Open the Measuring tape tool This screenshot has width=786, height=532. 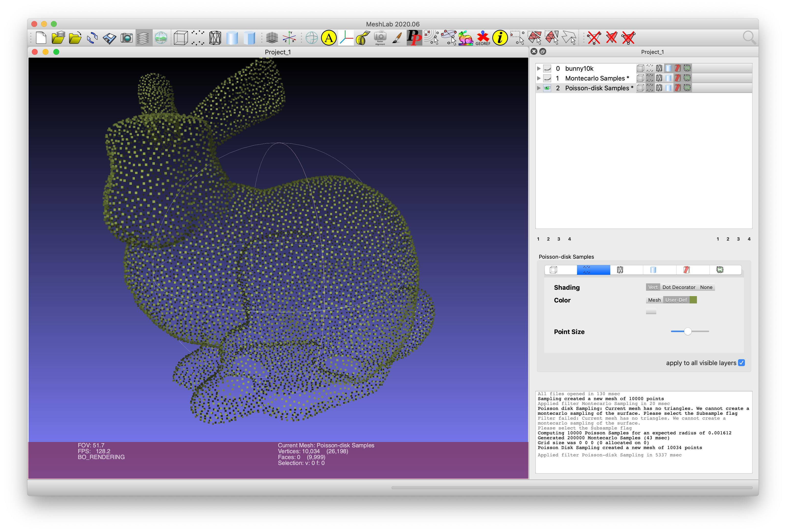click(363, 37)
